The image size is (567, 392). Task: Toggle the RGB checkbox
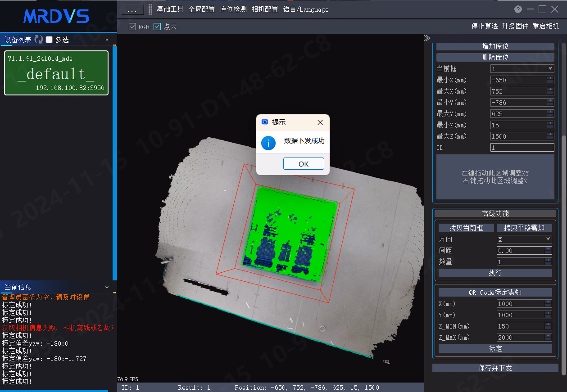point(132,27)
